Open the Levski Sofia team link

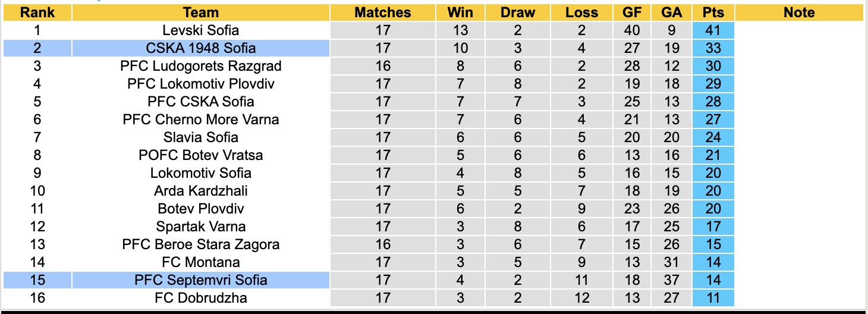click(201, 30)
